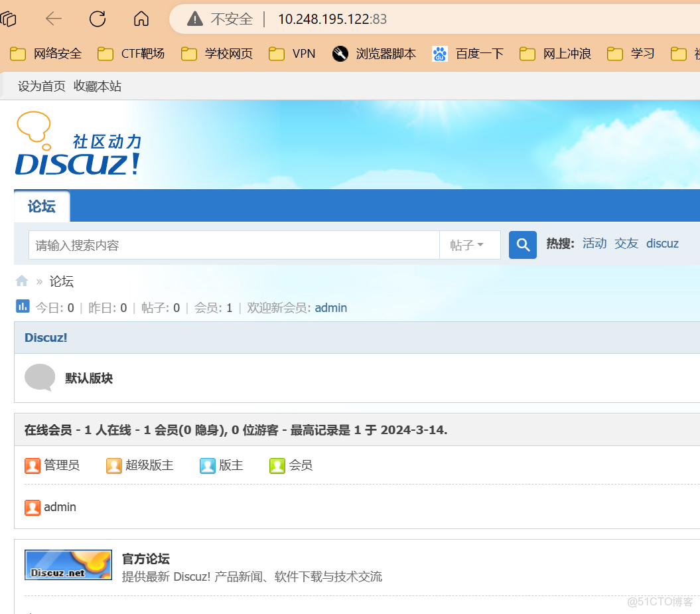This screenshot has width=700, height=614.
Task: Open the CTF靶场 bookmark folder
Action: click(131, 54)
